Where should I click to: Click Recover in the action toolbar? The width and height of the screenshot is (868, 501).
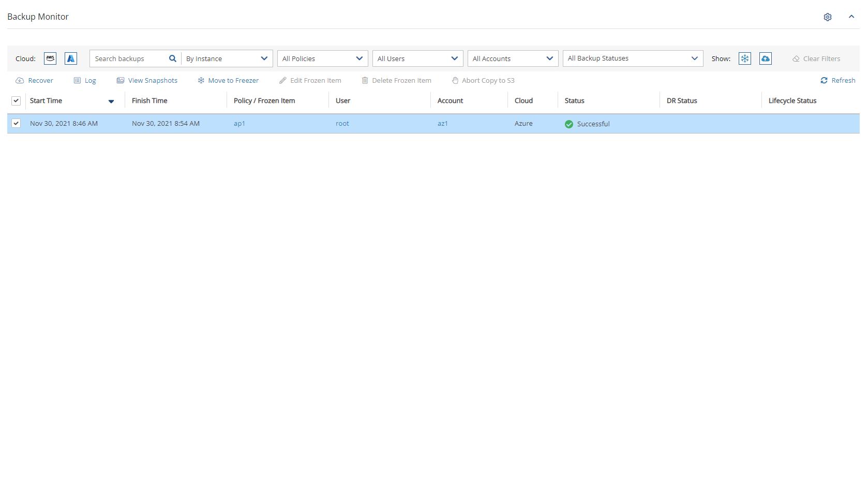point(35,80)
